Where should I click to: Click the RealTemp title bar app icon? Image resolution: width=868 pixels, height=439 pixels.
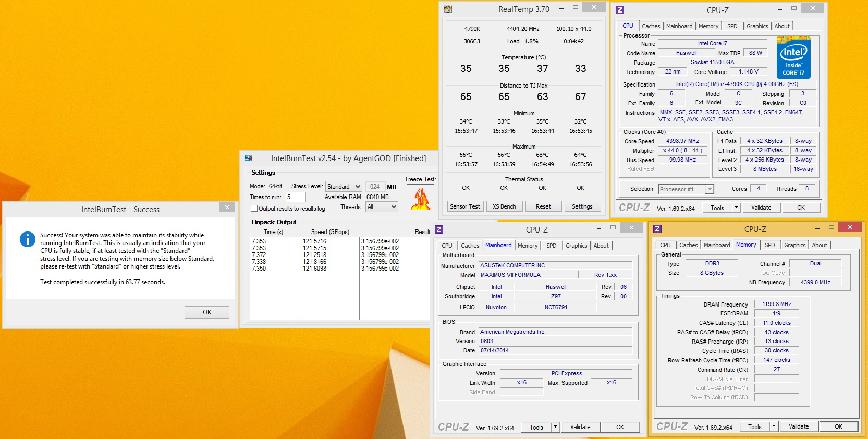[x=448, y=9]
